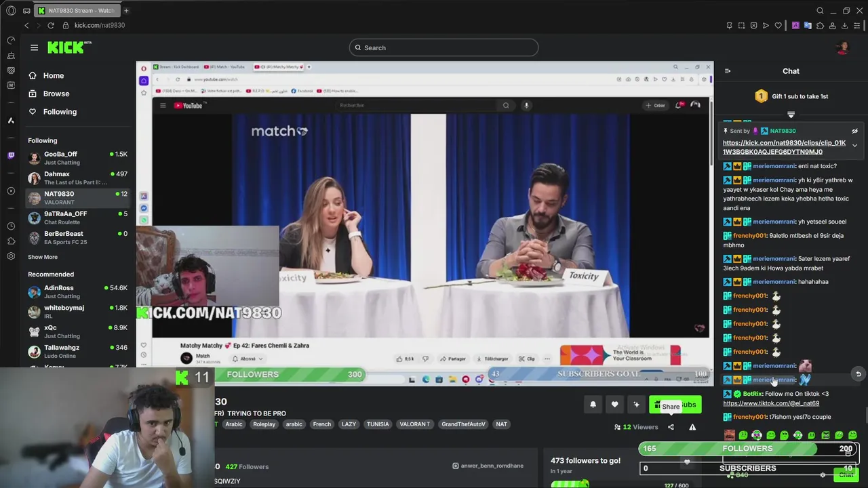Open the purple A extension icon

[795, 26]
